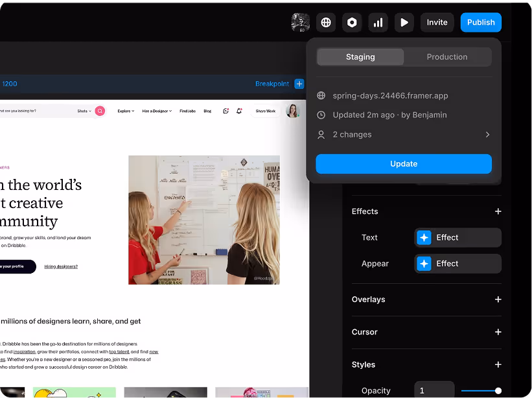
Task: Expand the 2 changes row chevron
Action: tap(487, 135)
